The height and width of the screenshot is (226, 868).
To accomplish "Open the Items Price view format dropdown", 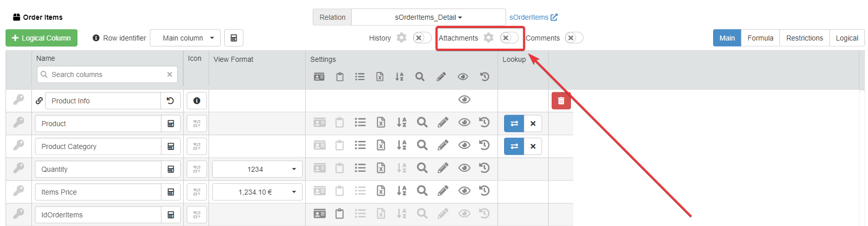I will point(257,192).
